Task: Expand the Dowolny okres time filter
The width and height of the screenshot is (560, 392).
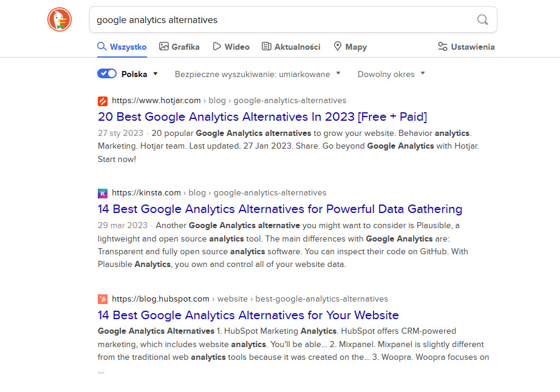Action: click(x=391, y=74)
